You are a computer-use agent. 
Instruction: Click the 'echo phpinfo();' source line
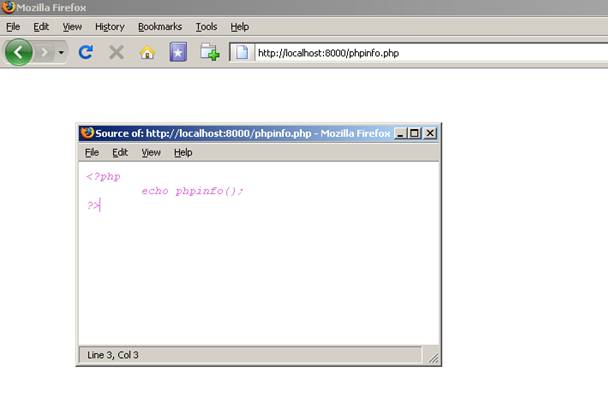click(x=192, y=191)
